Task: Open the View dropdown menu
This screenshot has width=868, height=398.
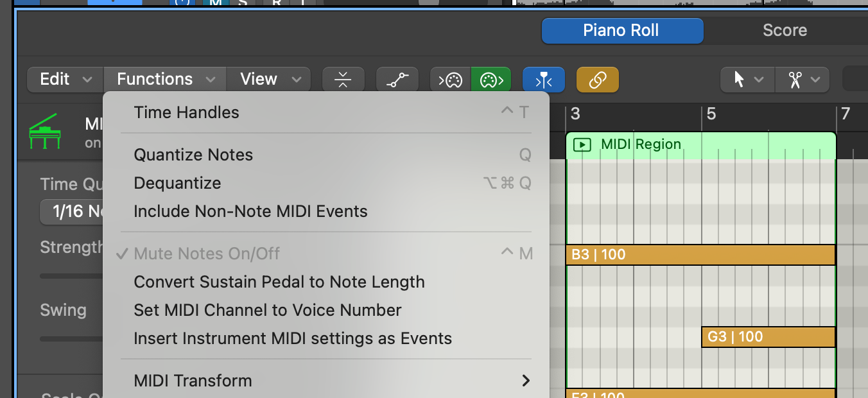Action: coord(269,80)
